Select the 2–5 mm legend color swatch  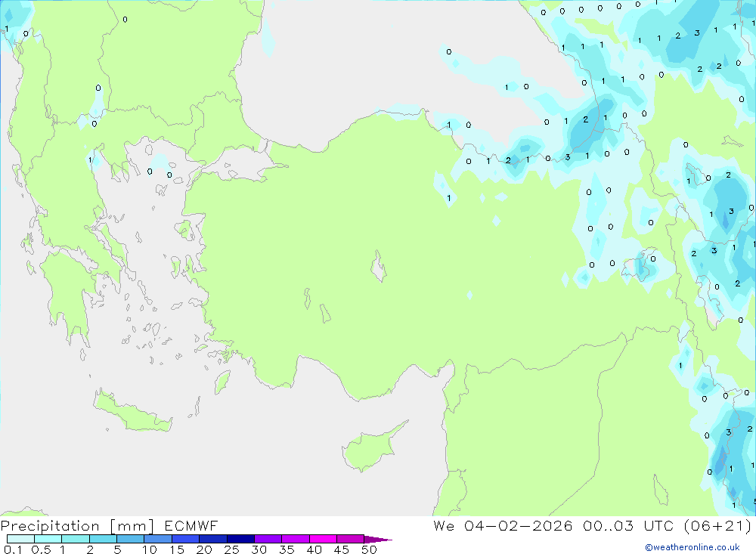tap(103, 539)
